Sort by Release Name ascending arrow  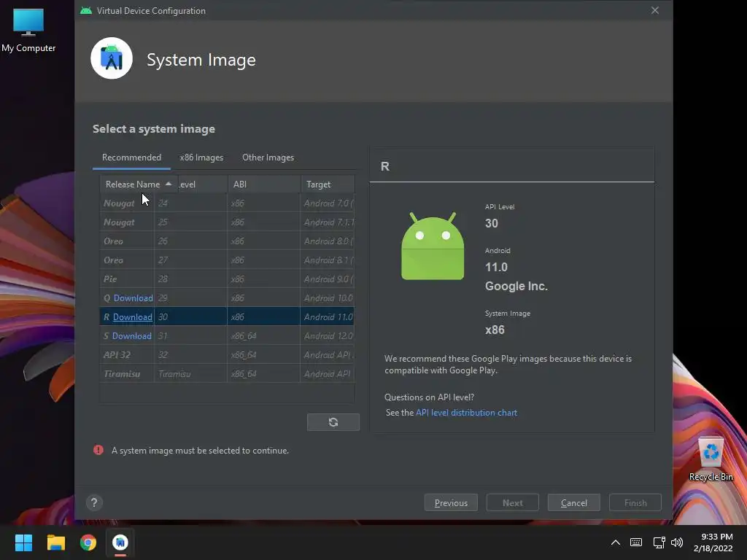(169, 184)
